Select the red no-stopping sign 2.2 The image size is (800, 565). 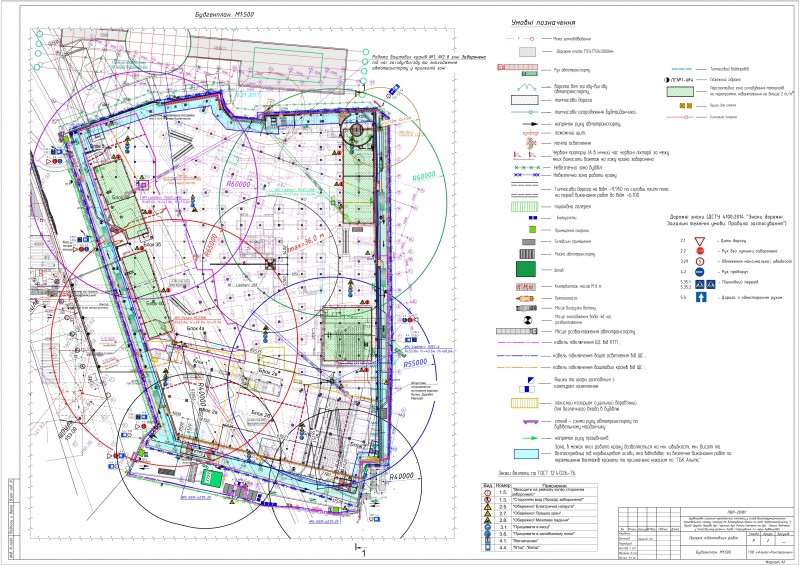pyautogui.click(x=699, y=251)
